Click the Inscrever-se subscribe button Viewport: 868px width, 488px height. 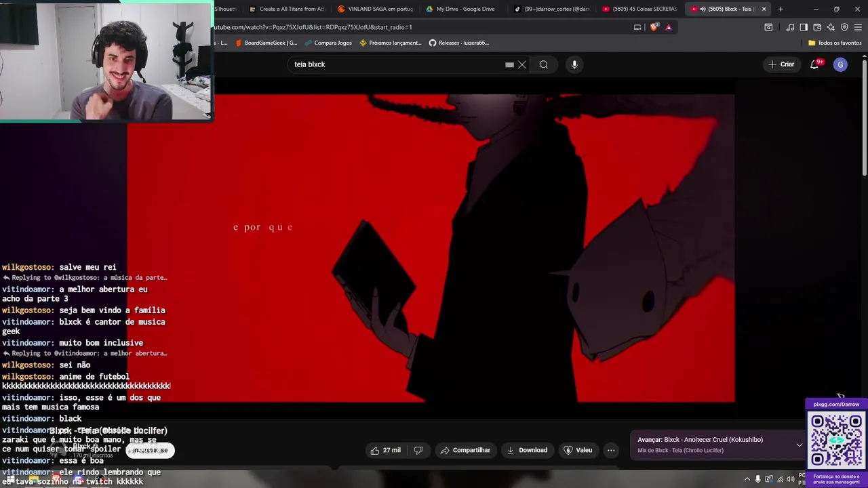[150, 450]
